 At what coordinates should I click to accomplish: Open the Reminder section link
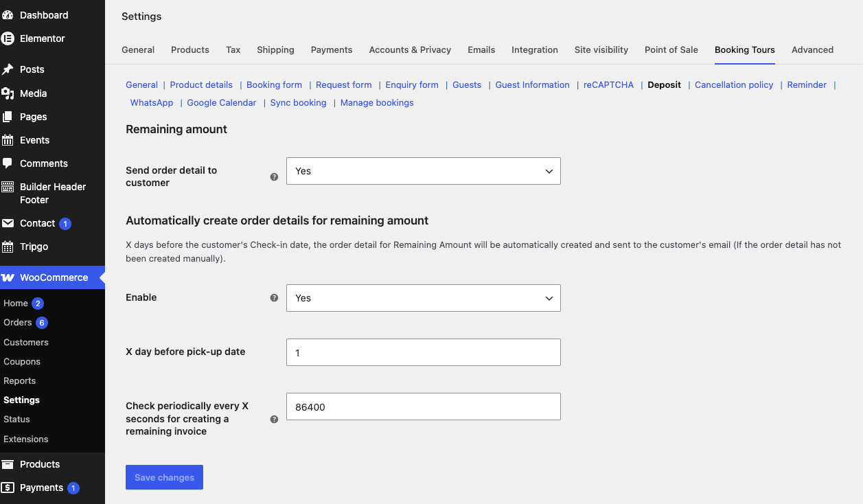(x=807, y=84)
